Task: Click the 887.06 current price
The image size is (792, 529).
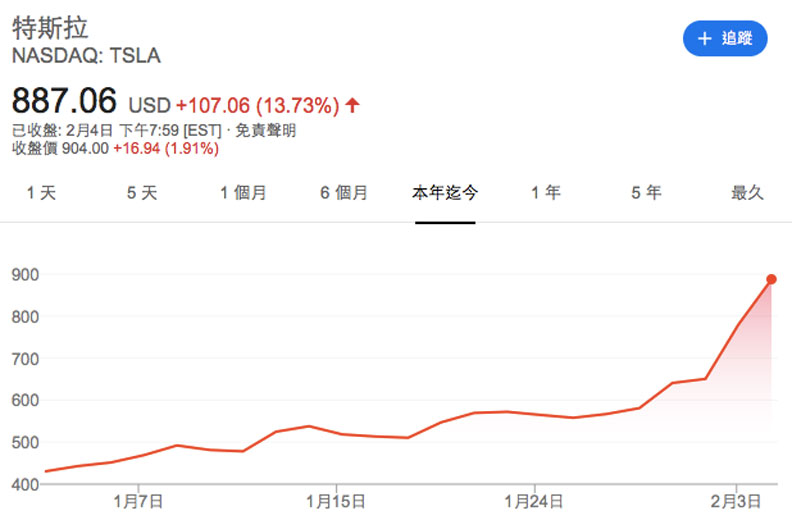Action: click(x=65, y=100)
